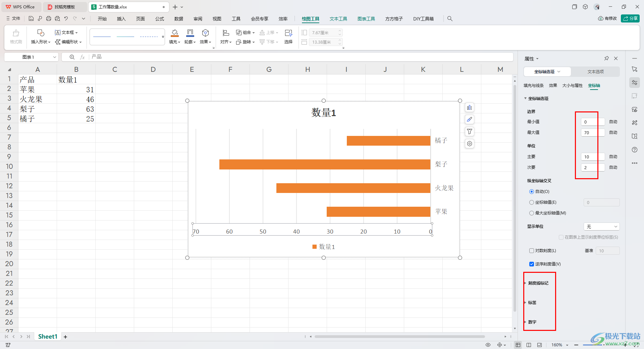Open the Axis Options (坐标轴选项) dropdown tab

pos(547,71)
